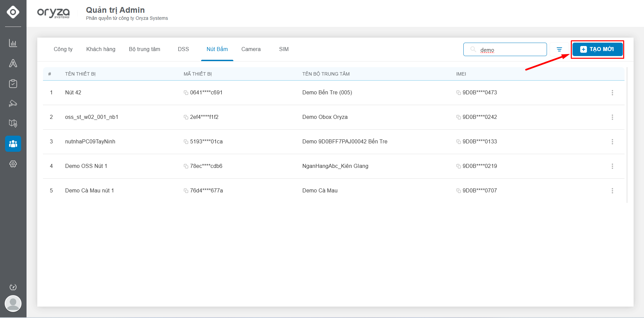Open the bar chart statistics sidebar icon
Image resolution: width=644 pixels, height=318 pixels.
13,43
